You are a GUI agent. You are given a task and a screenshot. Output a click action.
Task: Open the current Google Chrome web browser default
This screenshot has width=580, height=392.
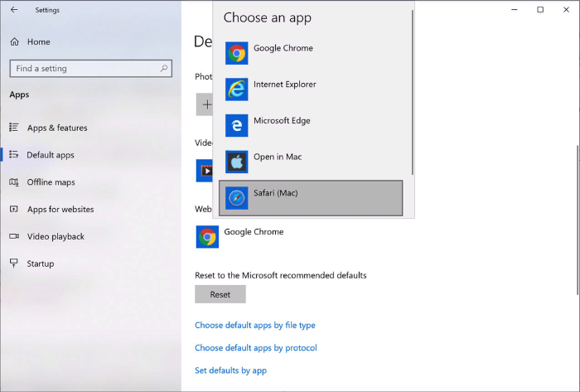[207, 237]
